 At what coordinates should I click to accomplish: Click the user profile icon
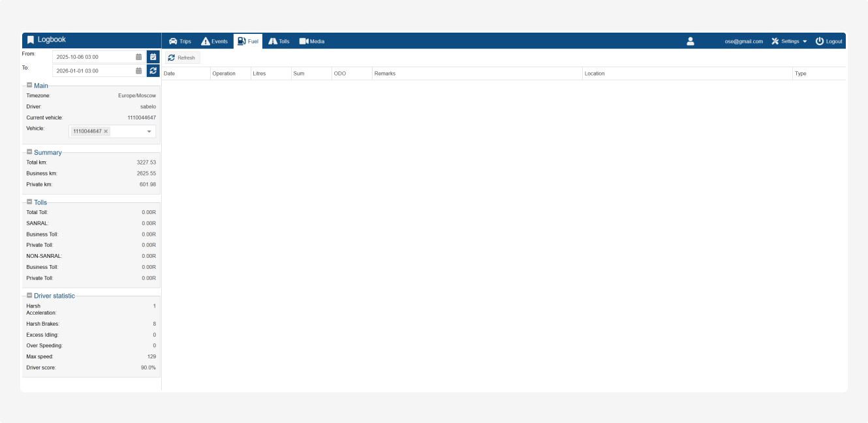[x=690, y=41]
